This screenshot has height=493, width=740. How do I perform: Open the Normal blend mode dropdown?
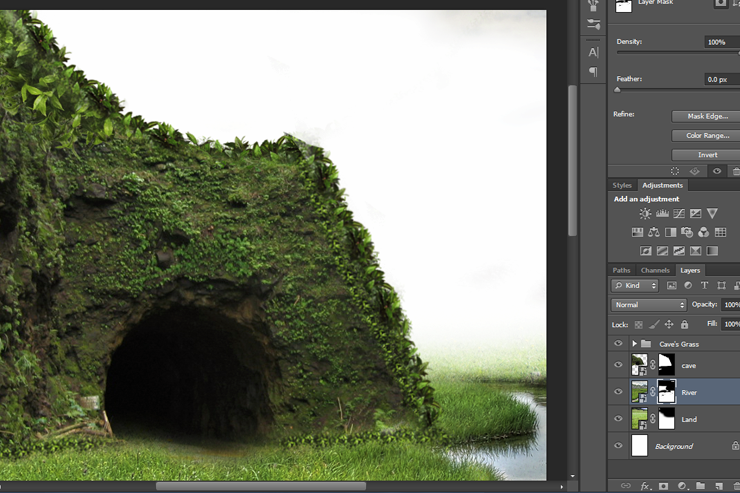(649, 305)
